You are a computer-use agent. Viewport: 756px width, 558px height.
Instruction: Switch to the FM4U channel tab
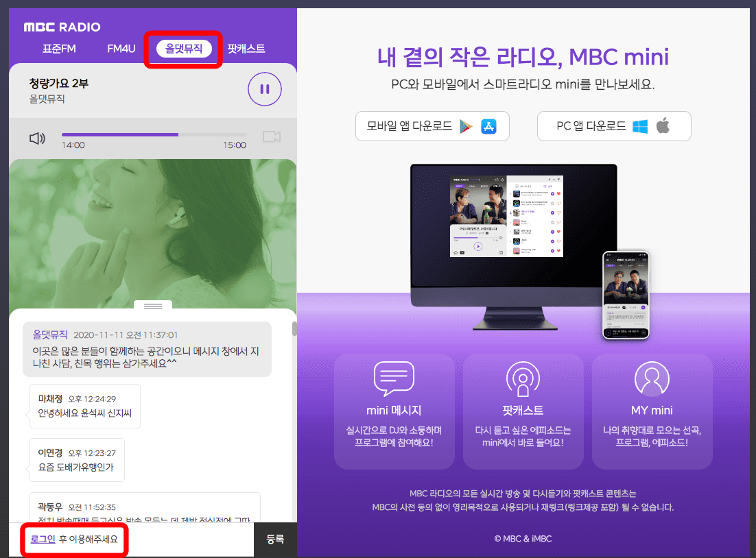(121, 49)
